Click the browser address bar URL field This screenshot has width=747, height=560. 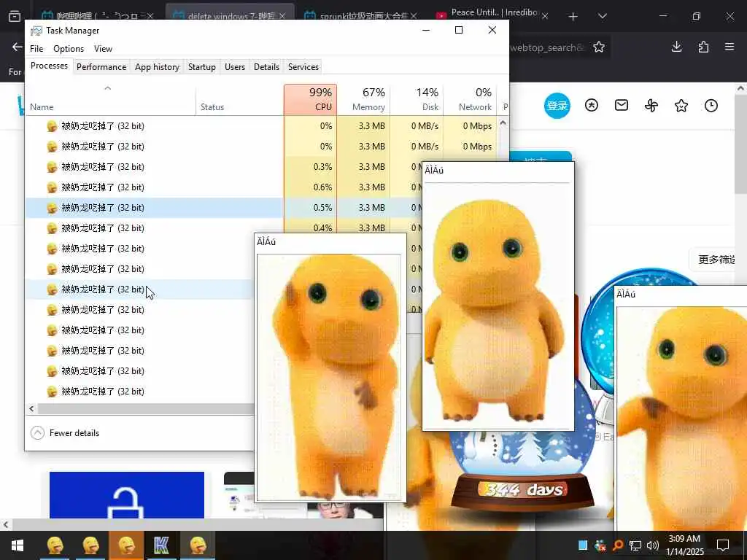pos(547,47)
